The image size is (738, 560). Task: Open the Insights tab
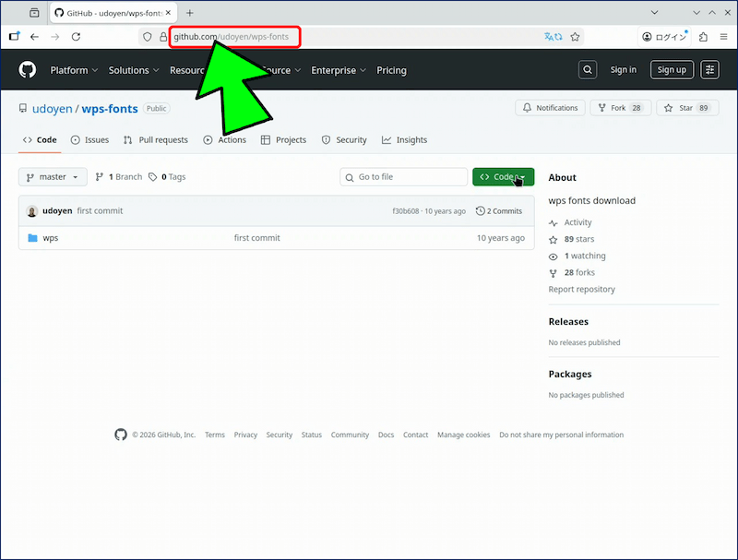coord(405,140)
